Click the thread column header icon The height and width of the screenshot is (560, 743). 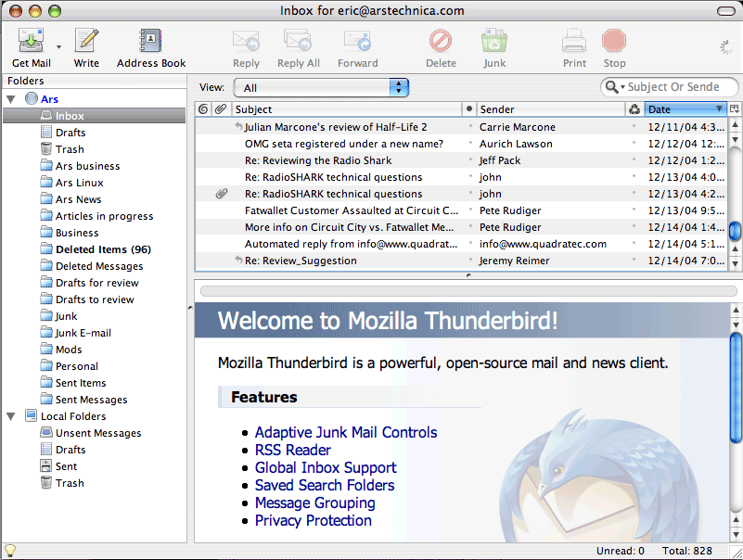click(x=203, y=109)
